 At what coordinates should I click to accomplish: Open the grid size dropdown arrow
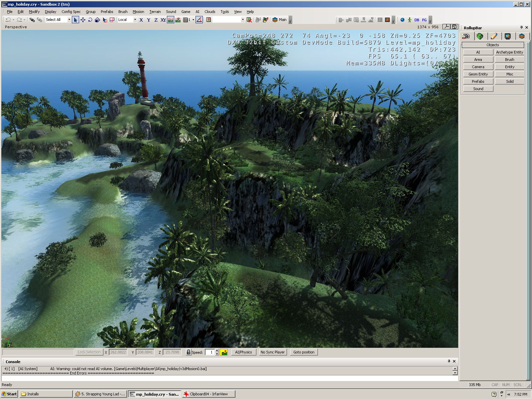pos(193,20)
